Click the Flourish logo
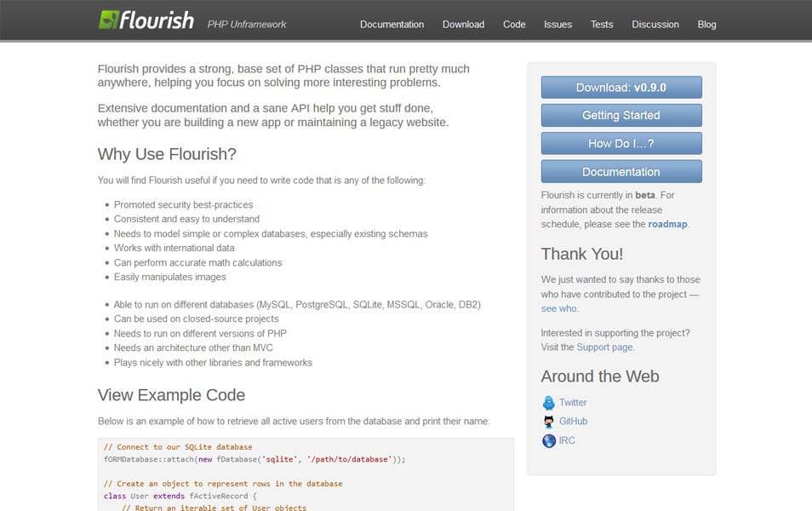 [x=146, y=20]
